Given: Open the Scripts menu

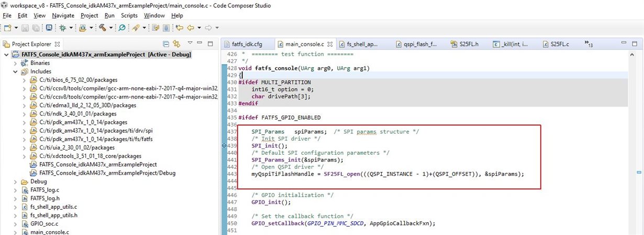Looking at the screenshot, I should point(129,16).
